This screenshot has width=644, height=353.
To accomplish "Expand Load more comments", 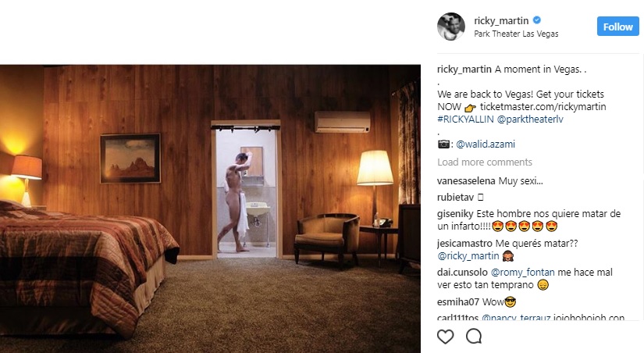I will click(485, 162).
